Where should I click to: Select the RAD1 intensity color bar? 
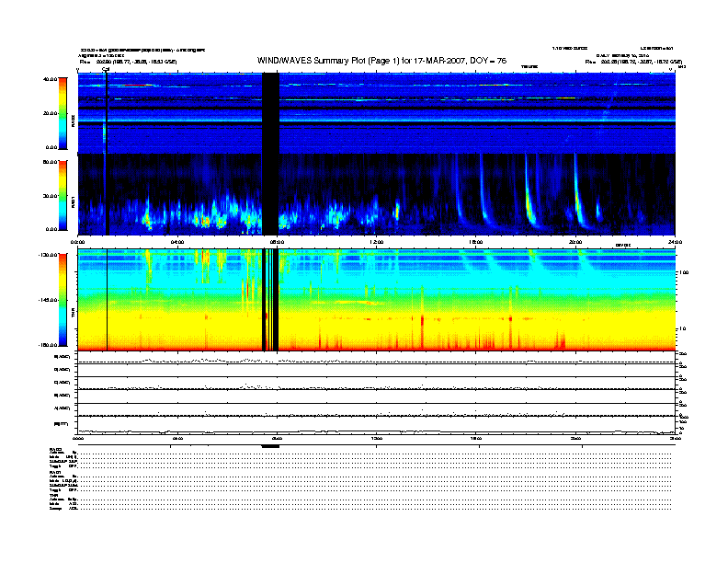click(x=63, y=195)
